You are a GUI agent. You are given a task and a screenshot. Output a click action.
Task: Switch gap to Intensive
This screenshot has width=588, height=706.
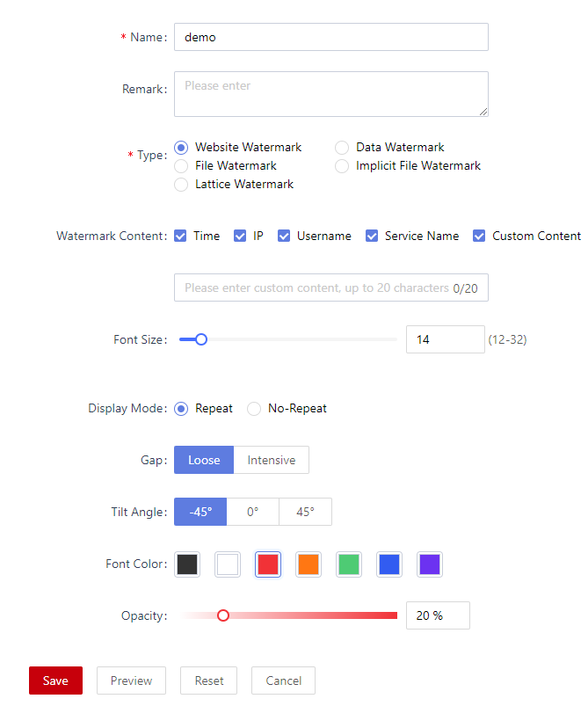271,460
